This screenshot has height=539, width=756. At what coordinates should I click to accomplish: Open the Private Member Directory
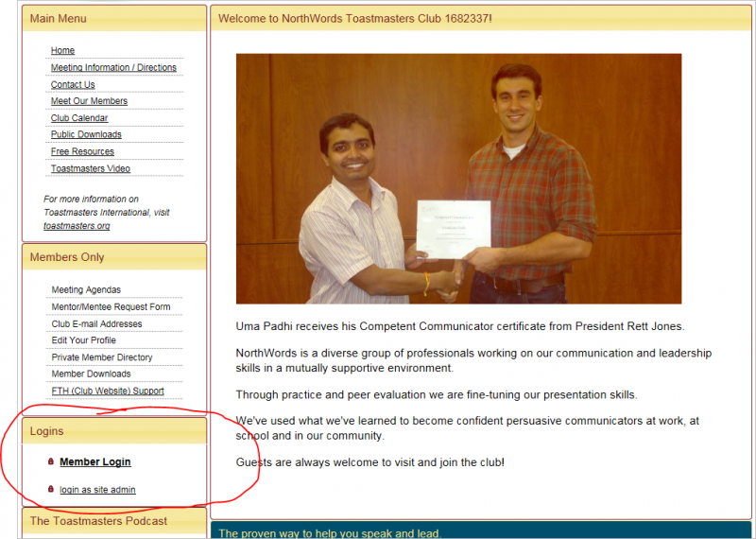pos(102,357)
